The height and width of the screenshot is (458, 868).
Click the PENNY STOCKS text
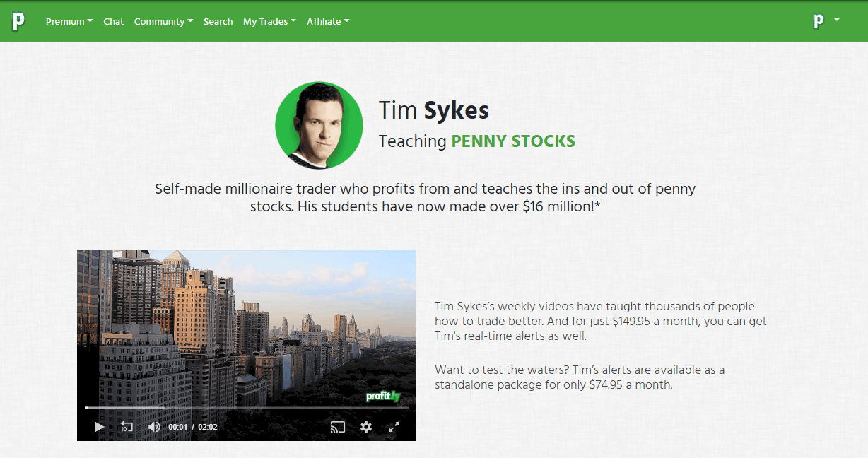513,141
